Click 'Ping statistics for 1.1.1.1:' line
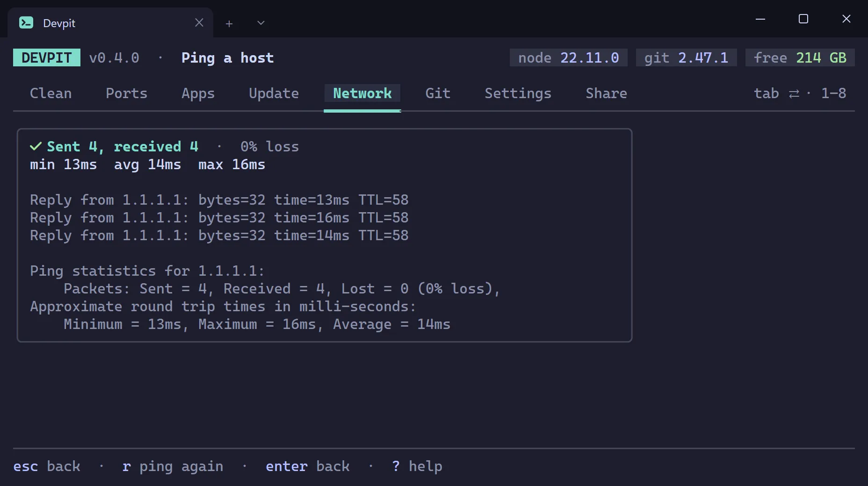 tap(147, 271)
